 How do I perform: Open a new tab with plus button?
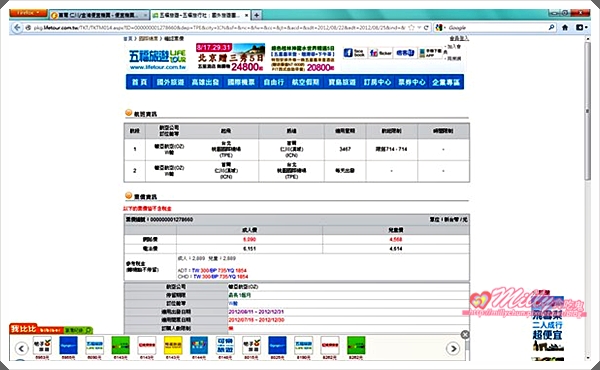pos(256,15)
